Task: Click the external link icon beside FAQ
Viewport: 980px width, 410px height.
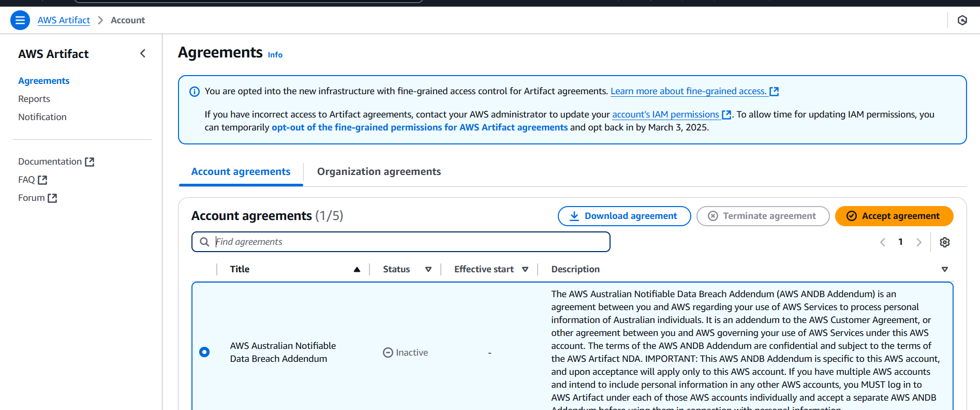Action: click(42, 180)
